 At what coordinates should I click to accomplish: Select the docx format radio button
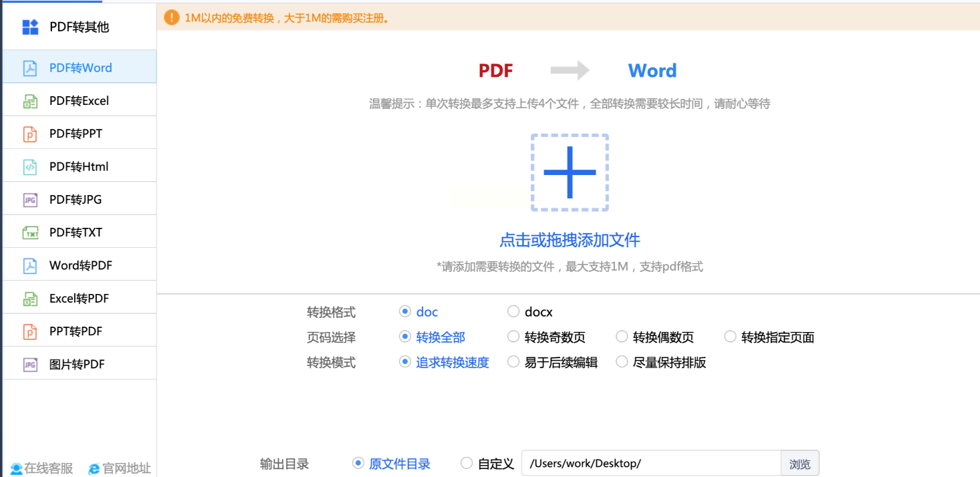[513, 311]
